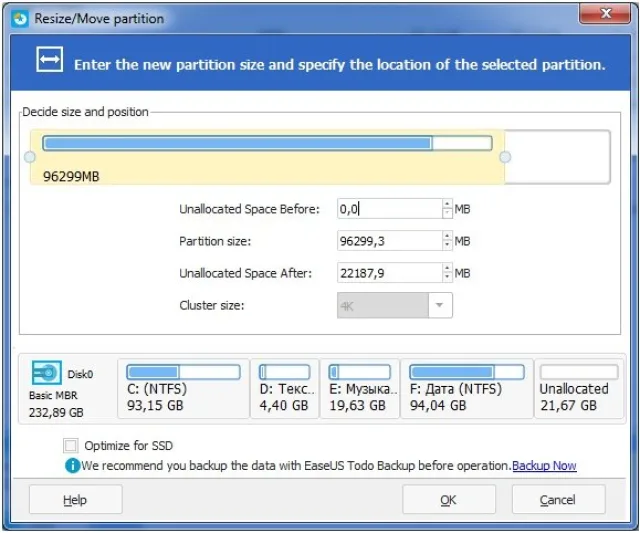Click the left partition resize handle
Image resolution: width=640 pixels, height=533 pixels.
point(30,157)
